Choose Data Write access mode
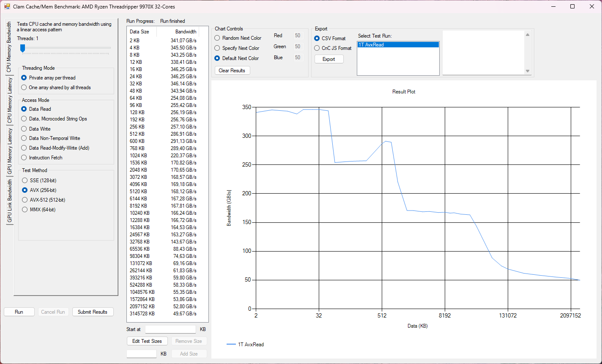The width and height of the screenshot is (602, 364). [x=36, y=129]
